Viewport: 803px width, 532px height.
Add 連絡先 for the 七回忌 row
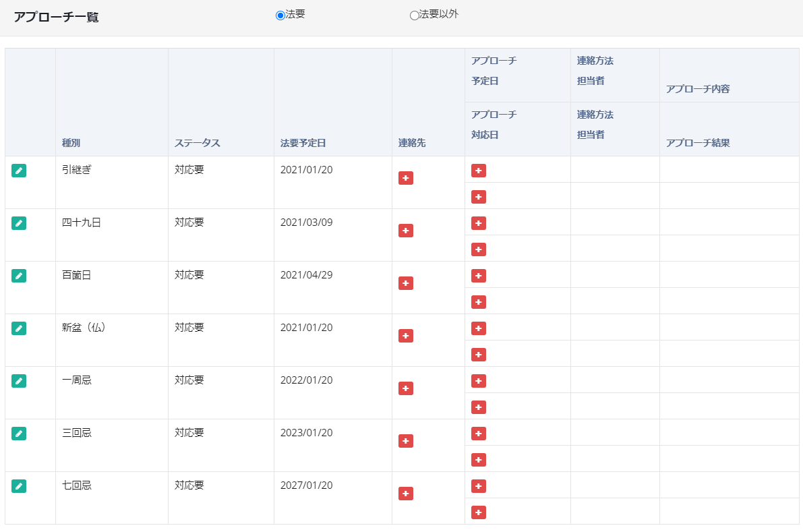406,494
